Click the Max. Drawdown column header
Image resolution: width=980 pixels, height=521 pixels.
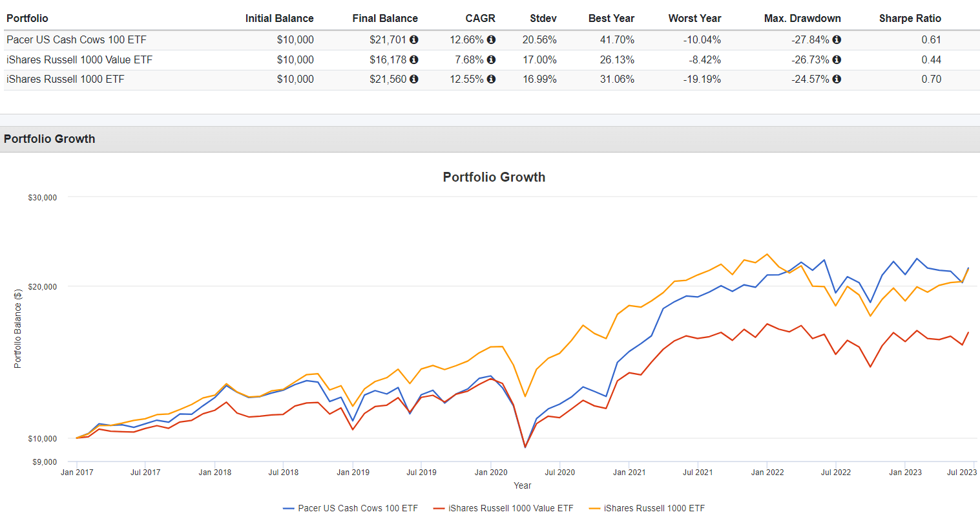tap(802, 18)
